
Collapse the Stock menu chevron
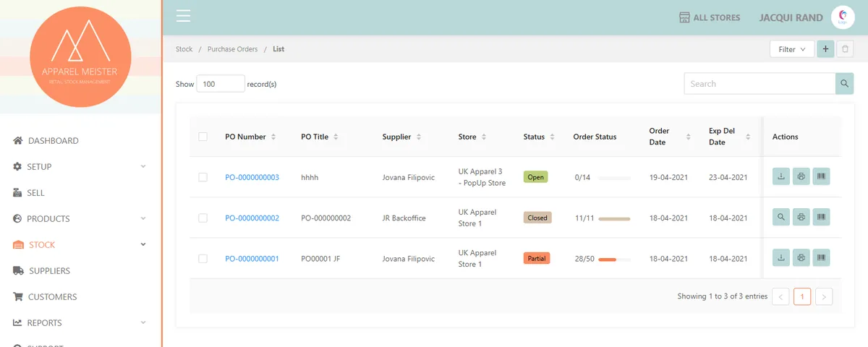coord(142,244)
